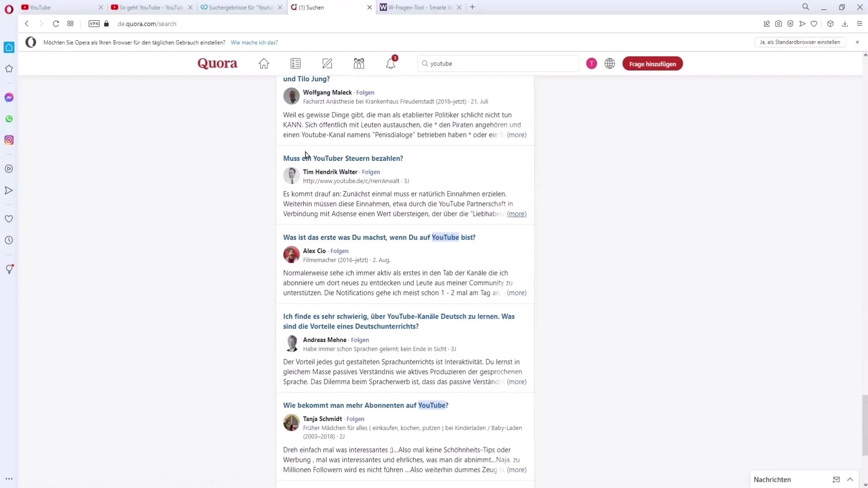Open the Quora feed/digest icon
The image size is (868, 488).
296,63
